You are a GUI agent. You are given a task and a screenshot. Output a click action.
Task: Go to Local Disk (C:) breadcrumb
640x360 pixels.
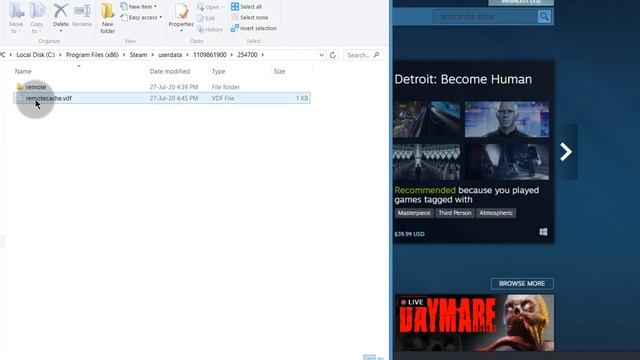36,55
